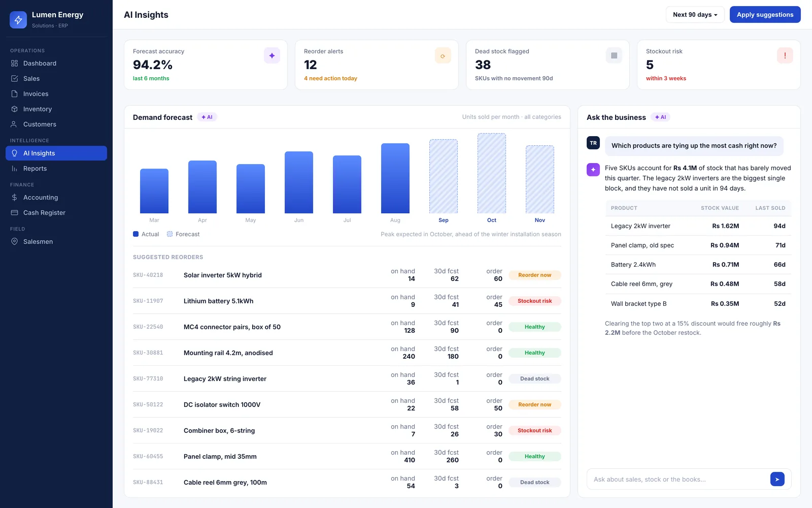Click the Sales checkbox icon in sidebar

[x=14, y=79]
